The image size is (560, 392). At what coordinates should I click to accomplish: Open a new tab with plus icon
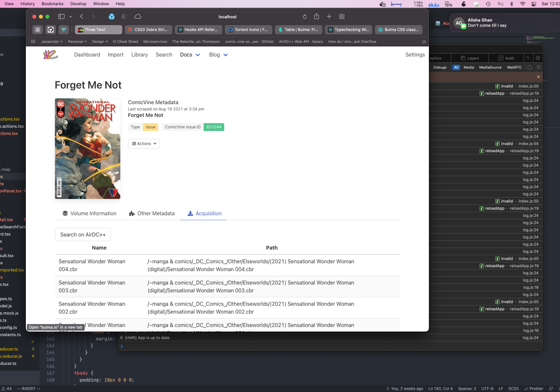pos(329,17)
